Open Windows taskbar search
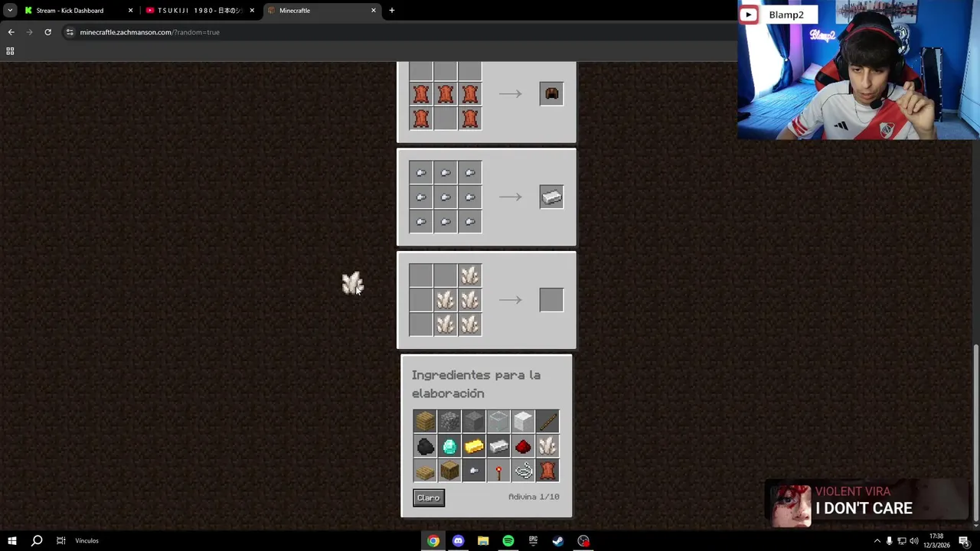This screenshot has width=980, height=551. 36,541
